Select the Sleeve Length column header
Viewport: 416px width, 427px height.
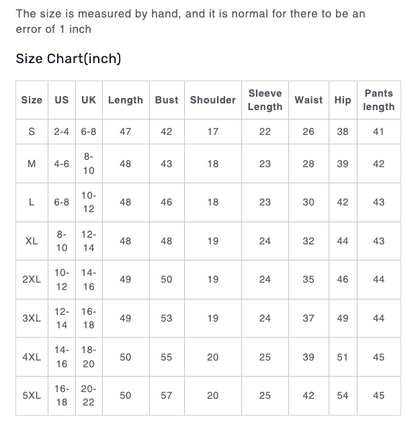[x=265, y=100]
